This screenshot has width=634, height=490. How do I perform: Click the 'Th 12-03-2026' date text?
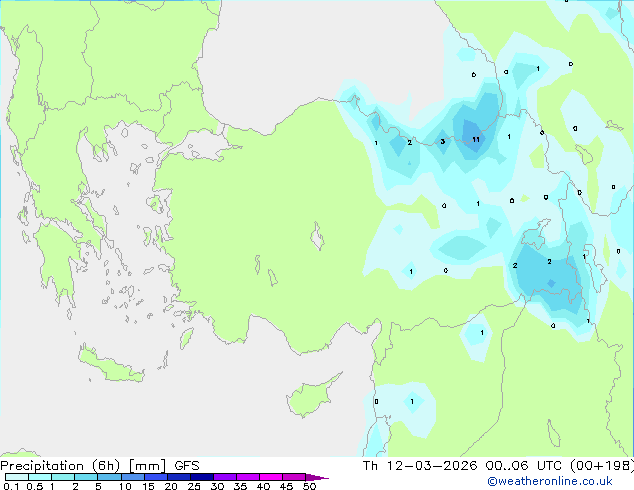pyautogui.click(x=420, y=466)
